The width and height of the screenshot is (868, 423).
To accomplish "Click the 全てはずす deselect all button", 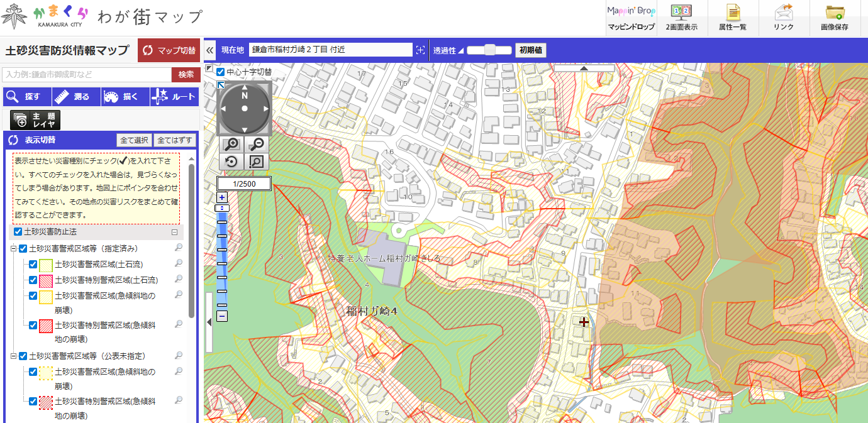I will 175,140.
